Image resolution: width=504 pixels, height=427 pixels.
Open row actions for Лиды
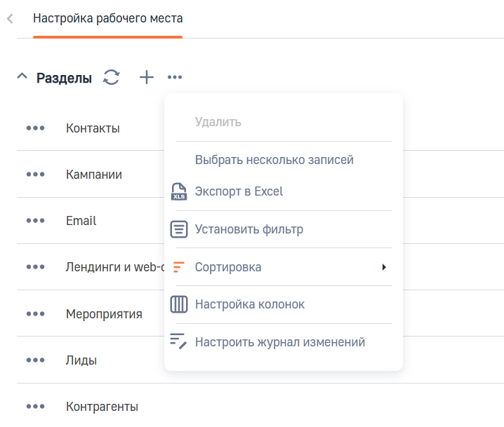(x=35, y=360)
